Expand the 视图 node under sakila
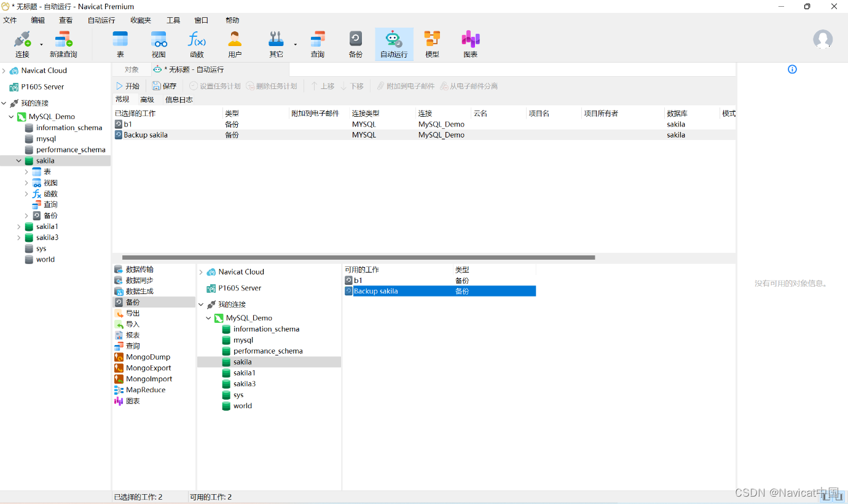Viewport: 848px width, 504px height. [26, 183]
